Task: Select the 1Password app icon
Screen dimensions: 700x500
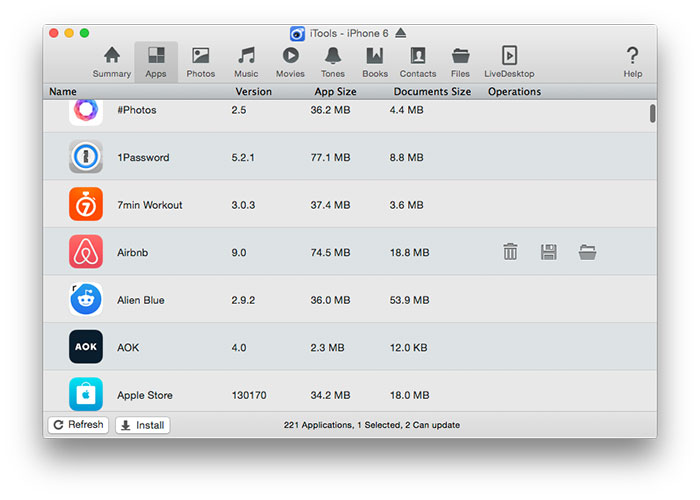Action: [86, 157]
